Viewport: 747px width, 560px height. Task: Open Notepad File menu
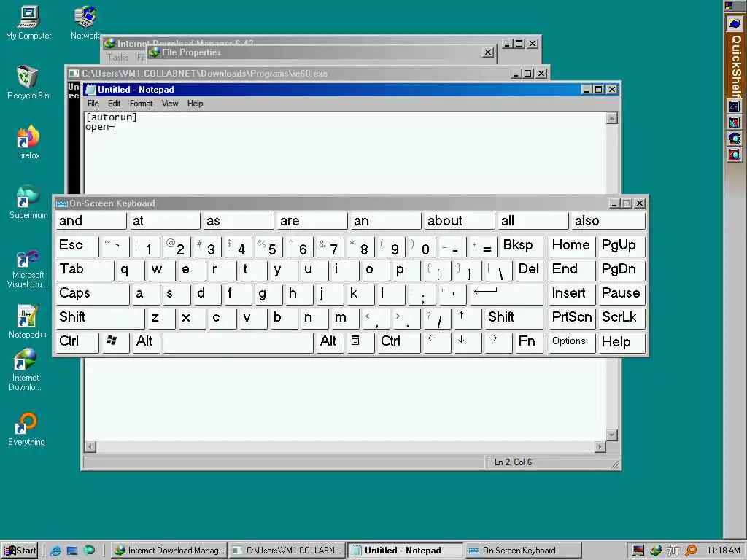pyautogui.click(x=93, y=104)
